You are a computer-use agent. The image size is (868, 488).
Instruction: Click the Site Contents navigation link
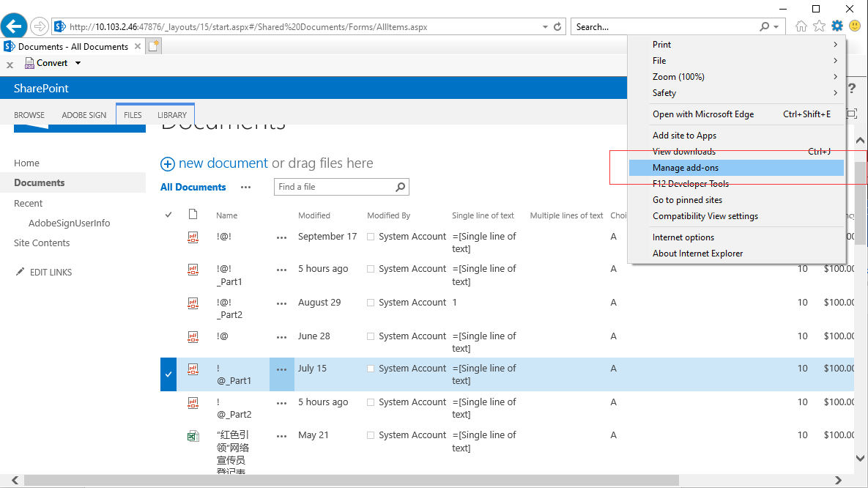click(x=42, y=243)
